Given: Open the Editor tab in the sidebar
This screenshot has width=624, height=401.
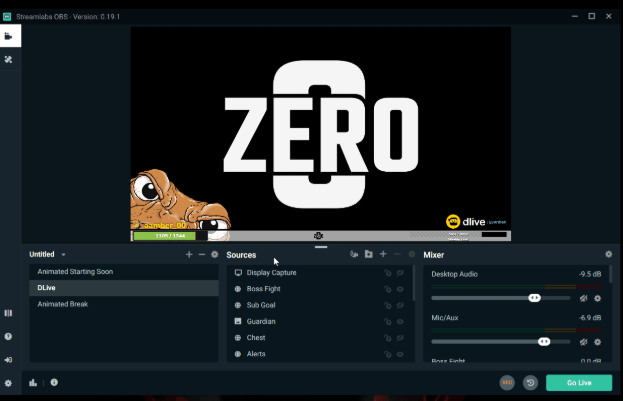Looking at the screenshot, I should point(10,36).
